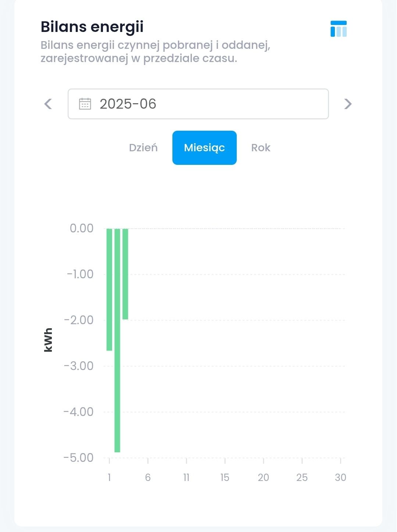Click x-axis label 15
397x532 pixels.
point(225,477)
